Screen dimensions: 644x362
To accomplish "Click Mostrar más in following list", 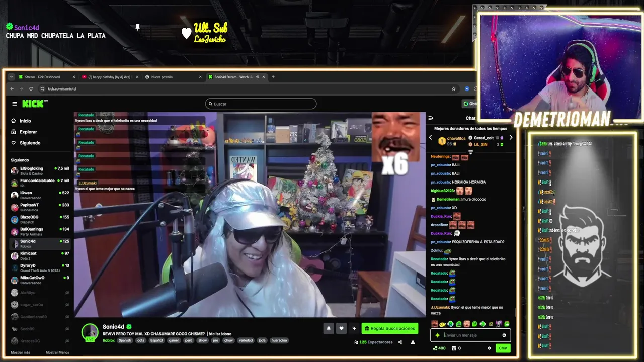I will [x=20, y=352].
